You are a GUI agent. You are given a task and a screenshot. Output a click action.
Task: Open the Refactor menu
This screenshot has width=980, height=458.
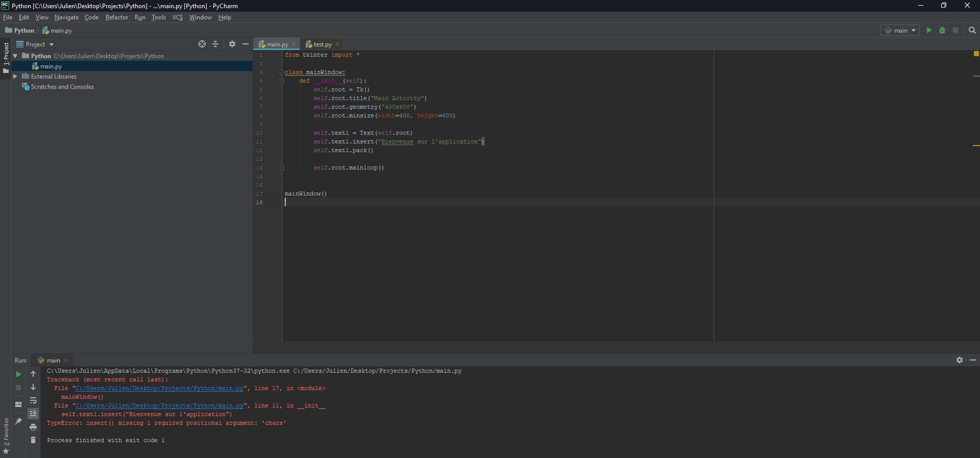point(116,17)
